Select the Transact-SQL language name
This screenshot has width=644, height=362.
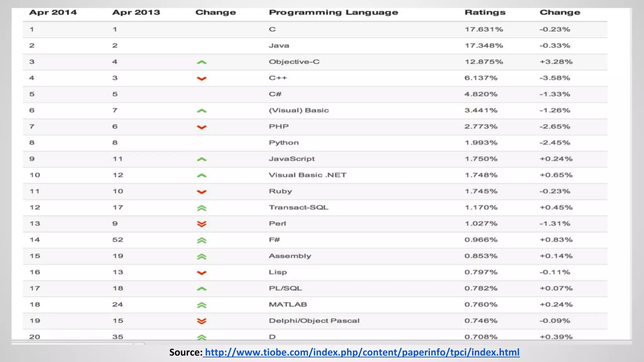(x=298, y=208)
